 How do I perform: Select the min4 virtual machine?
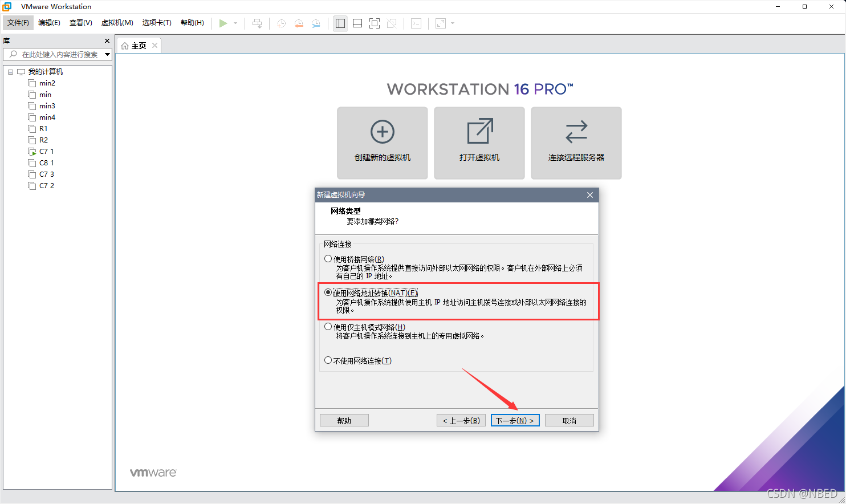47,117
